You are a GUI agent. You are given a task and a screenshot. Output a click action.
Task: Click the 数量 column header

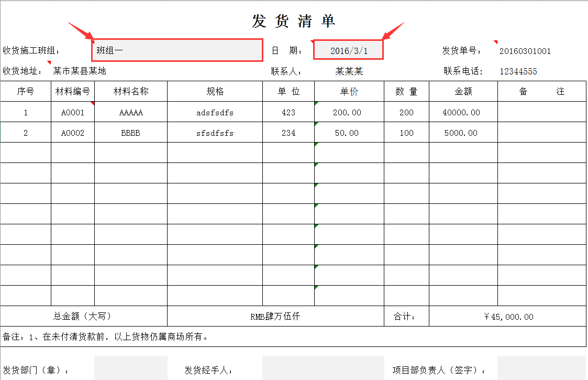point(406,91)
